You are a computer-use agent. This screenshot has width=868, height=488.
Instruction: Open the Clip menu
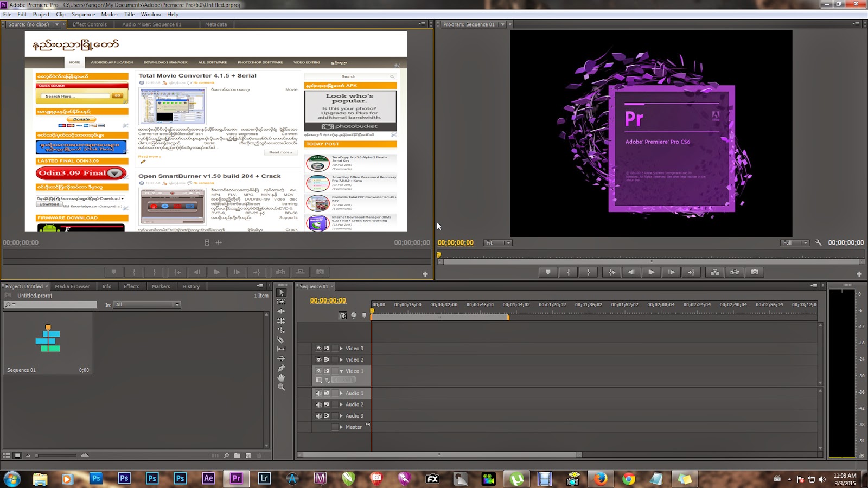tap(61, 15)
